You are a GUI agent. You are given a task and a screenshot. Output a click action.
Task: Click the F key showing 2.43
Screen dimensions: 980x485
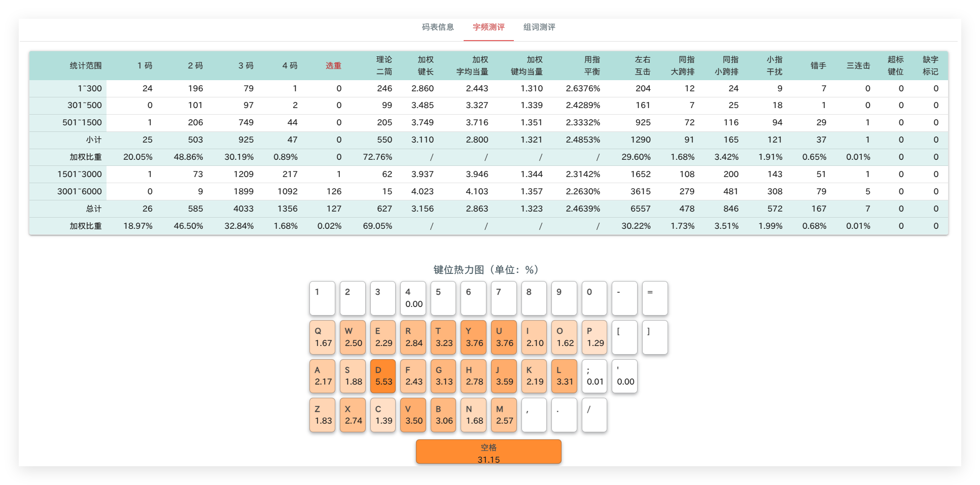coord(413,376)
